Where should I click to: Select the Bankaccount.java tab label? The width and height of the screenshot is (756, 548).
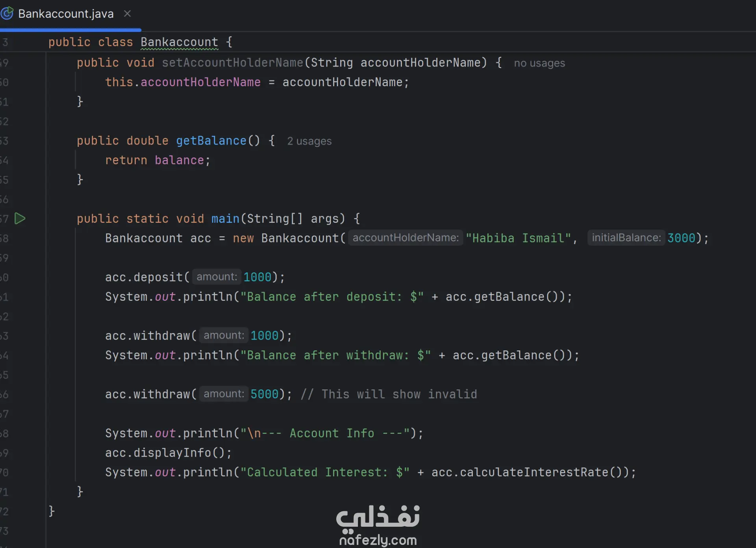pos(66,14)
